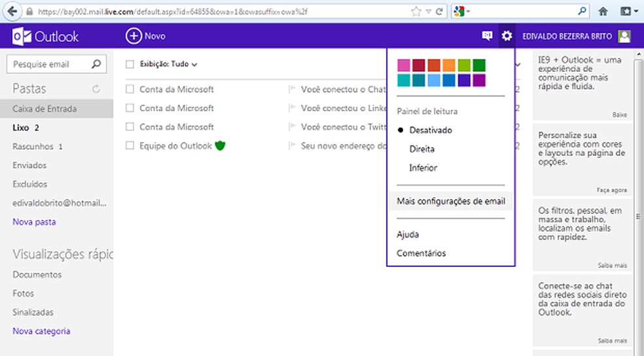Viewport: 644px width, 356px height.
Task: Open Sinalizadas quick view
Action: 33,312
